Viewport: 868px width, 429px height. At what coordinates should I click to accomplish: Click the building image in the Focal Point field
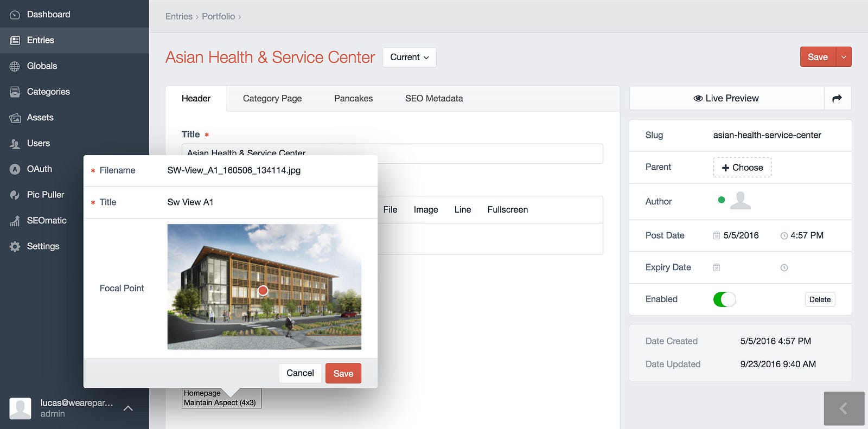pos(264,287)
